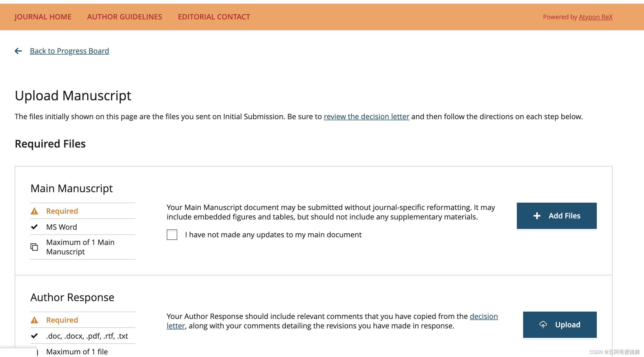Click the Author Response section title
This screenshot has height=357, width=644.
[72, 297]
